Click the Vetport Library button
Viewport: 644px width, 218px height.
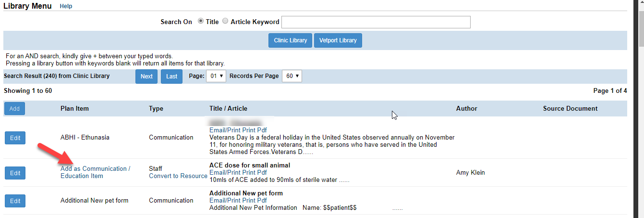(x=338, y=40)
